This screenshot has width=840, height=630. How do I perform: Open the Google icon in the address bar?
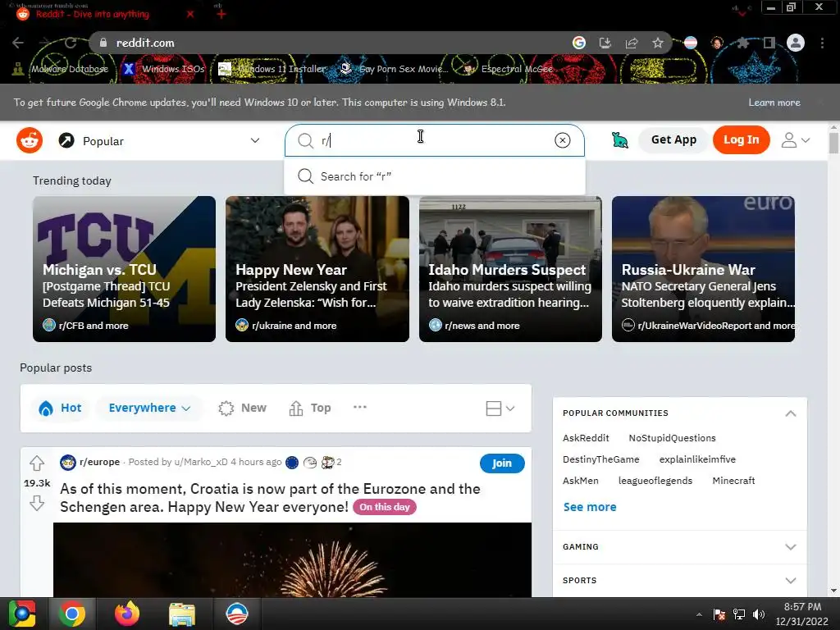578,43
